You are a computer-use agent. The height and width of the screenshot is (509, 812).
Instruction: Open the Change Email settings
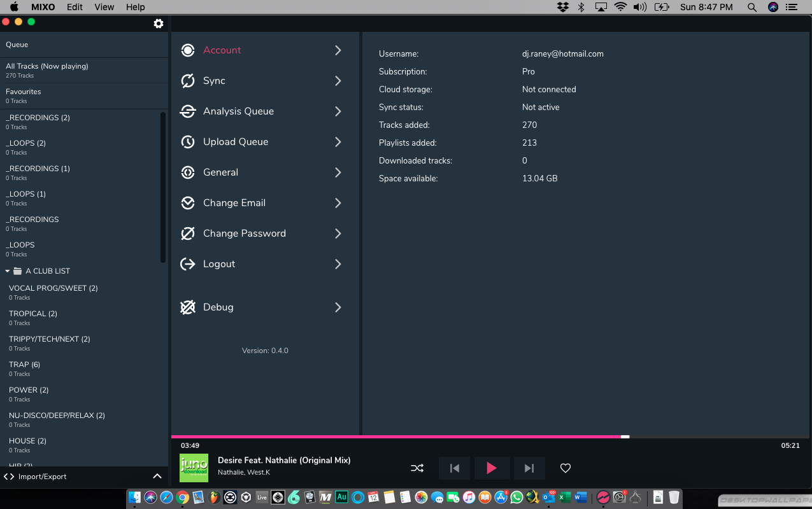click(x=234, y=203)
